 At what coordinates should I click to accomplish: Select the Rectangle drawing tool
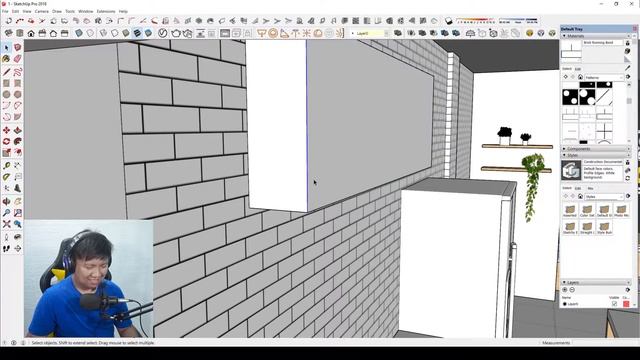[x=6, y=83]
